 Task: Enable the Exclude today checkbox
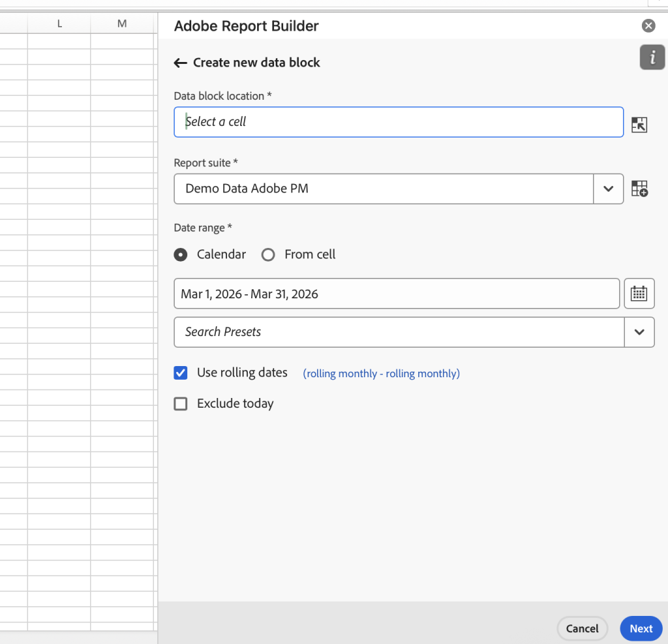(180, 403)
